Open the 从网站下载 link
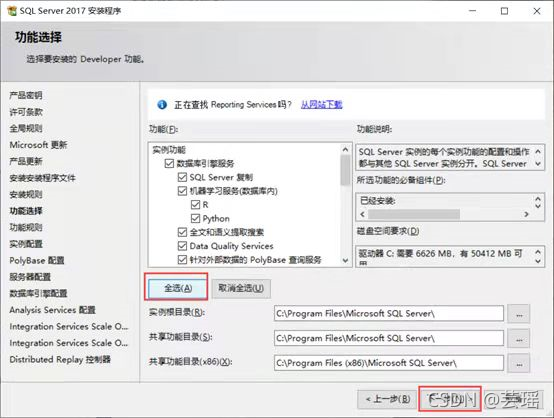This screenshot has height=418, width=554. [322, 105]
